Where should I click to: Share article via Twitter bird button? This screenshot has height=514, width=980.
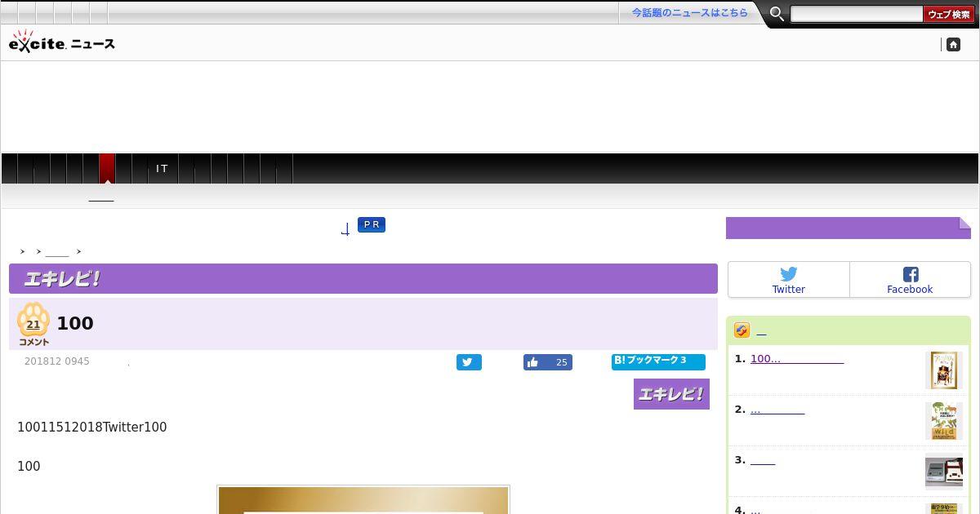pos(469,362)
